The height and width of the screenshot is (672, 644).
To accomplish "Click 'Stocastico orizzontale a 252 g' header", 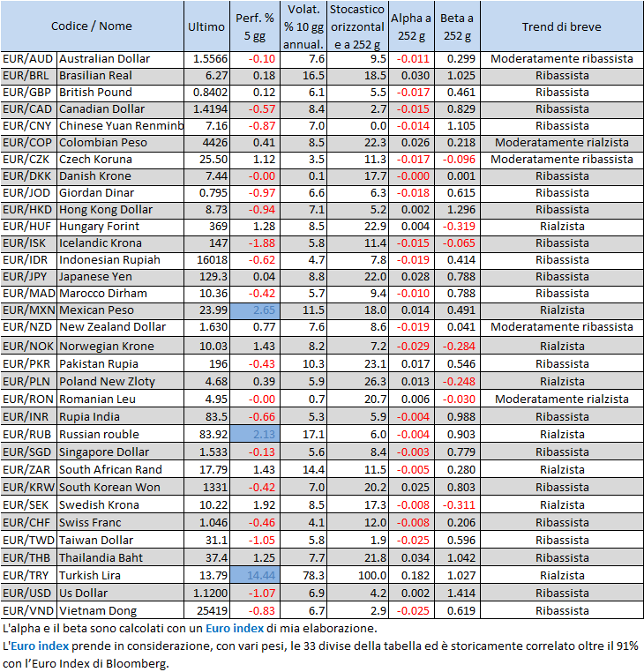I will coord(357,26).
